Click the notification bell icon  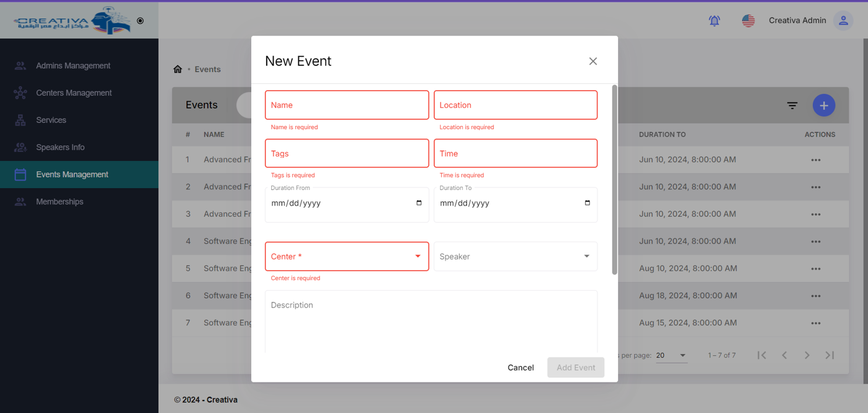point(714,20)
